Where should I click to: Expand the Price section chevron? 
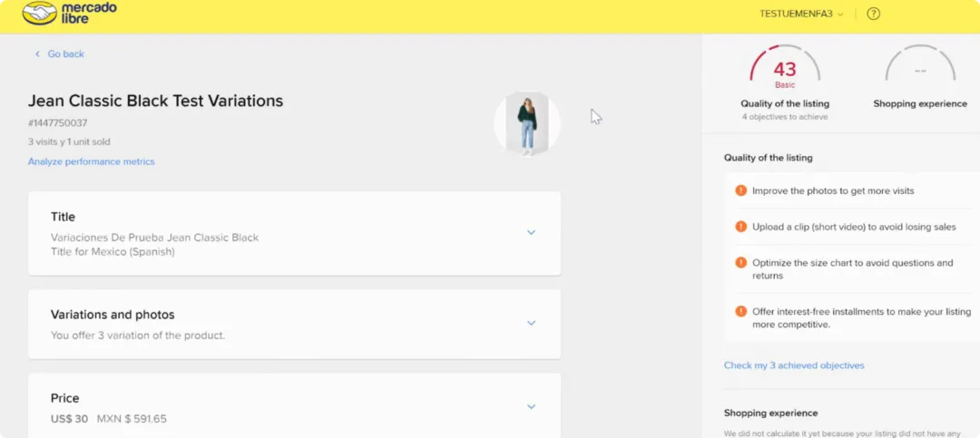(x=532, y=406)
